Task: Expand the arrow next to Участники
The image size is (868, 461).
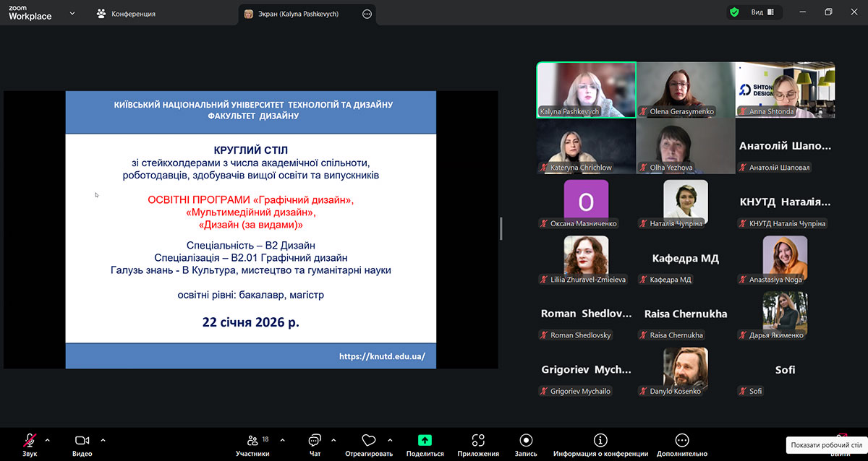Action: pos(282,440)
